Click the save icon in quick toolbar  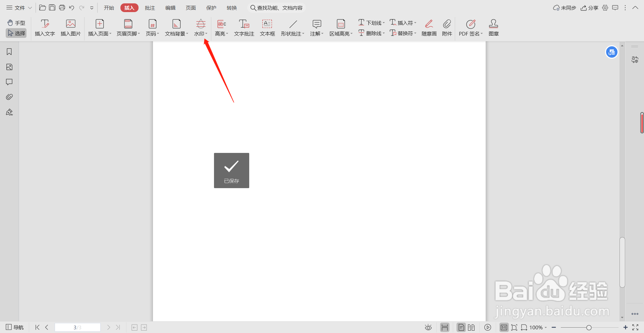pos(52,8)
